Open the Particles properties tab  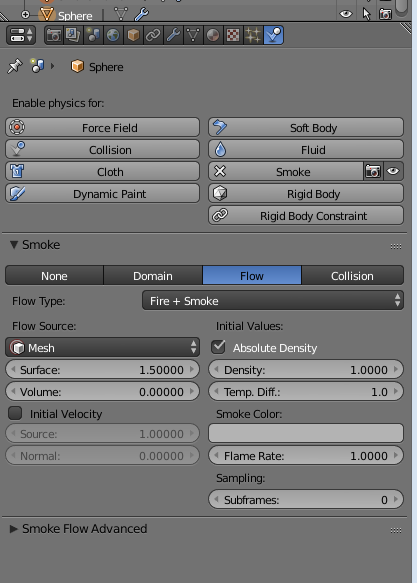click(253, 35)
